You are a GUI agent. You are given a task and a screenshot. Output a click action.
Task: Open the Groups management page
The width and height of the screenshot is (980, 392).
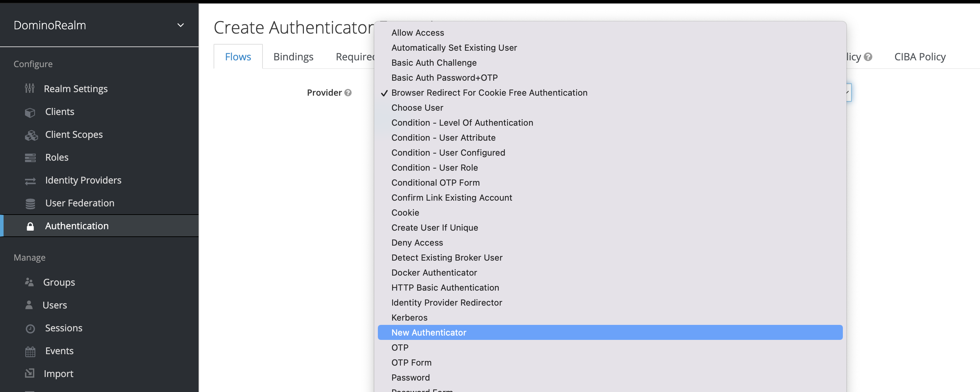click(59, 282)
